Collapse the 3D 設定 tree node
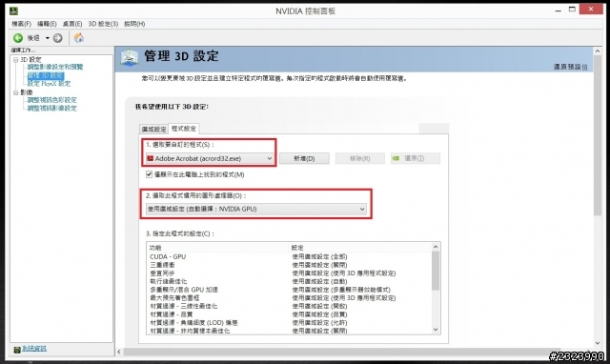The image size is (610, 364). pos(16,59)
